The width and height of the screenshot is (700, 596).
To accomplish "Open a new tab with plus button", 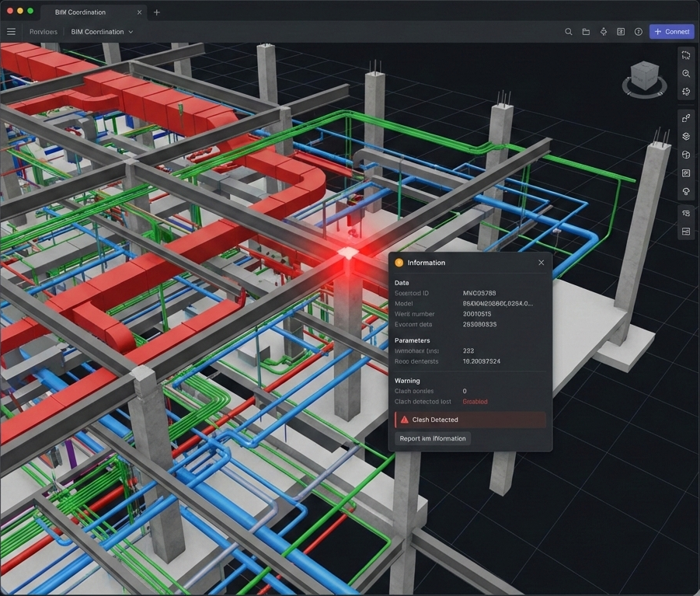I will click(x=157, y=12).
